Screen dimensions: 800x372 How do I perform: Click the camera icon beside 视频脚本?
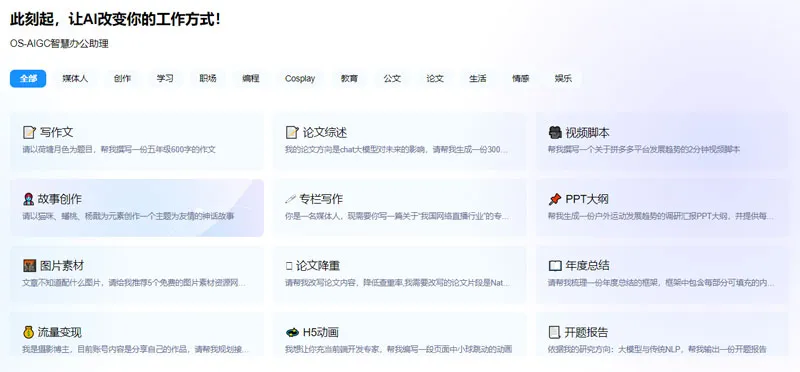[x=555, y=133]
